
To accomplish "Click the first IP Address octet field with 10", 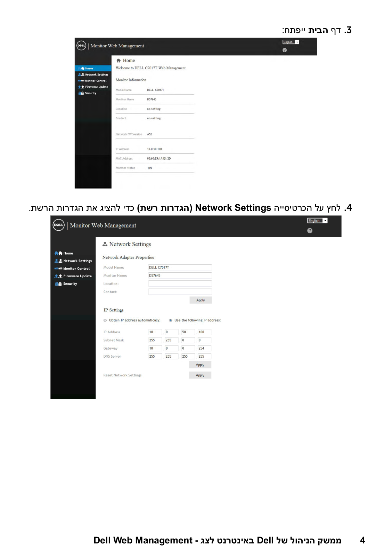I will tap(155, 332).
